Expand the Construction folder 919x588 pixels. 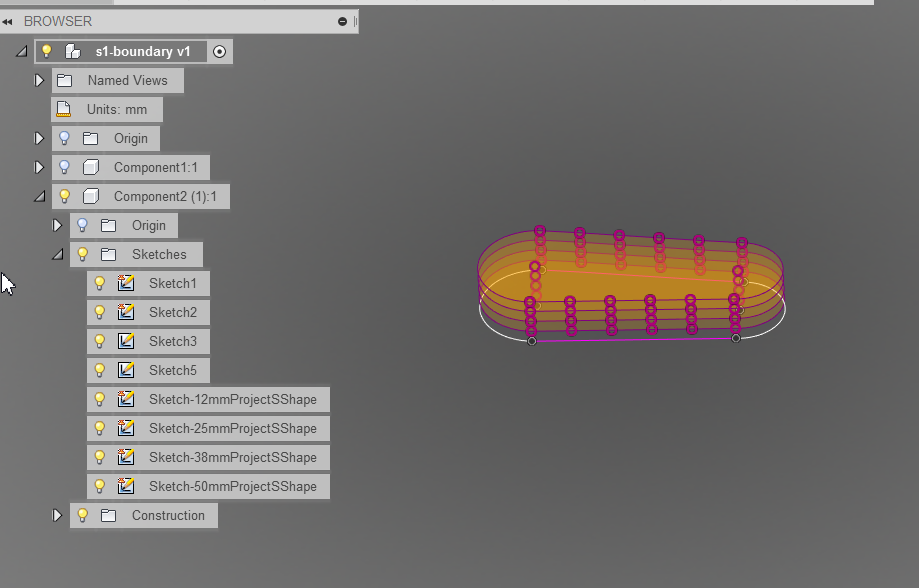pos(58,515)
